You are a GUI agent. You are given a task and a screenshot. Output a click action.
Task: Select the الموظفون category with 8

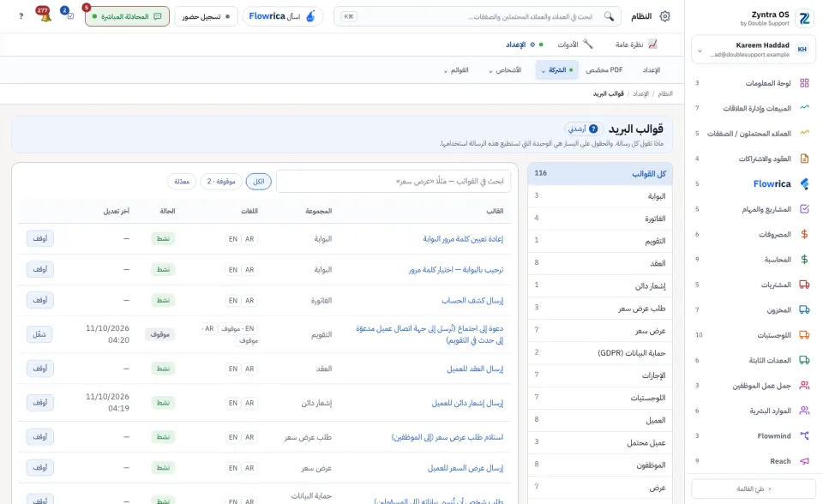tap(600, 465)
